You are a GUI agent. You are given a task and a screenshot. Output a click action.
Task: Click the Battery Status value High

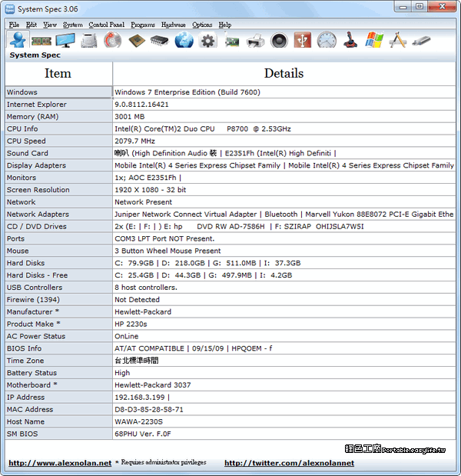pyautogui.click(x=122, y=373)
